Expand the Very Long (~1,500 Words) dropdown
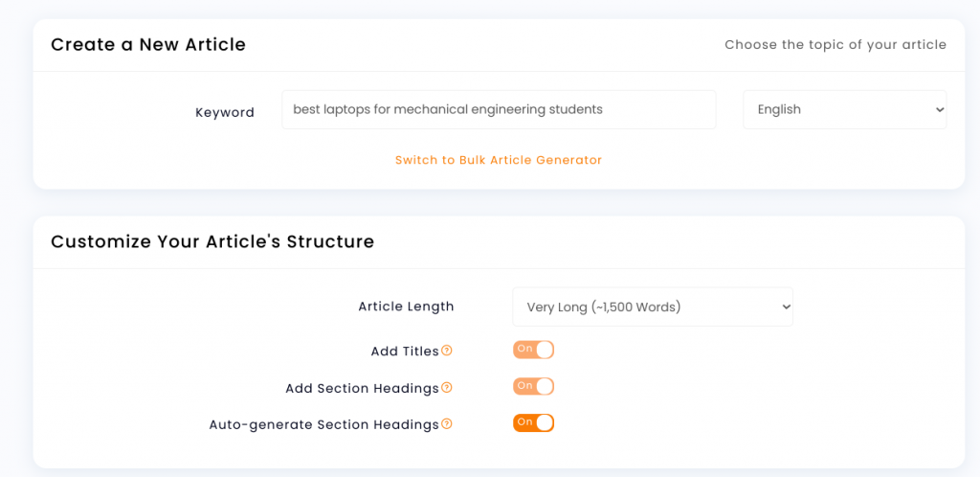The image size is (980, 477). pos(653,307)
